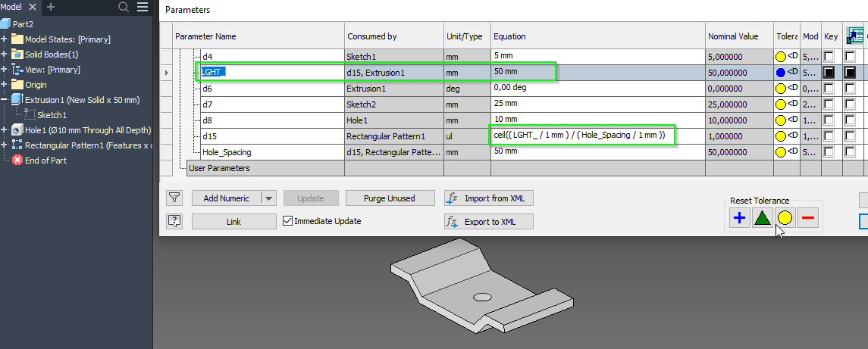Image resolution: width=868 pixels, height=349 pixels.
Task: Expand the Hole1 feature node
Action: coord(4,130)
